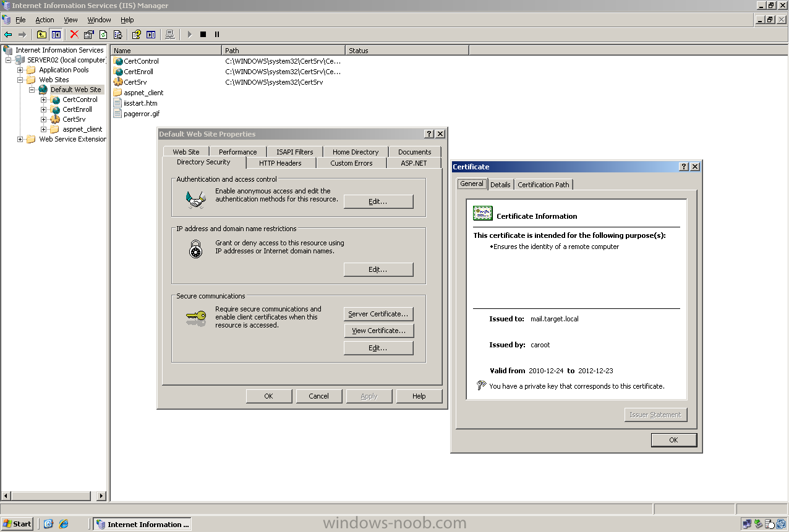Click the help question mark on Certificate dialog title bar

click(x=684, y=167)
